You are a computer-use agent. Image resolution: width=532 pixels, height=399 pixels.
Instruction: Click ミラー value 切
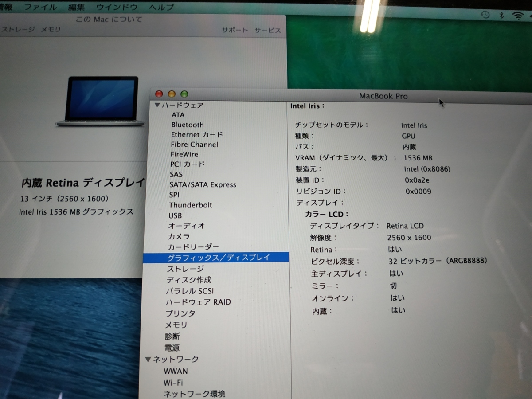coord(393,286)
